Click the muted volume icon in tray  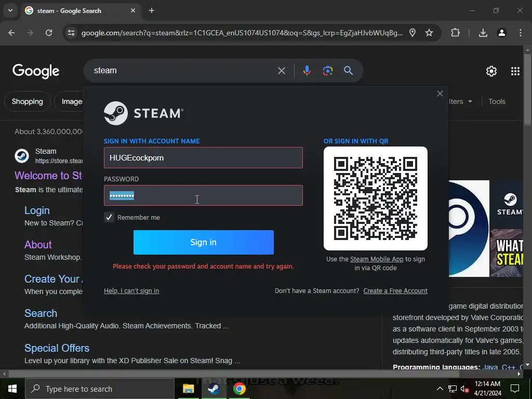(x=464, y=389)
